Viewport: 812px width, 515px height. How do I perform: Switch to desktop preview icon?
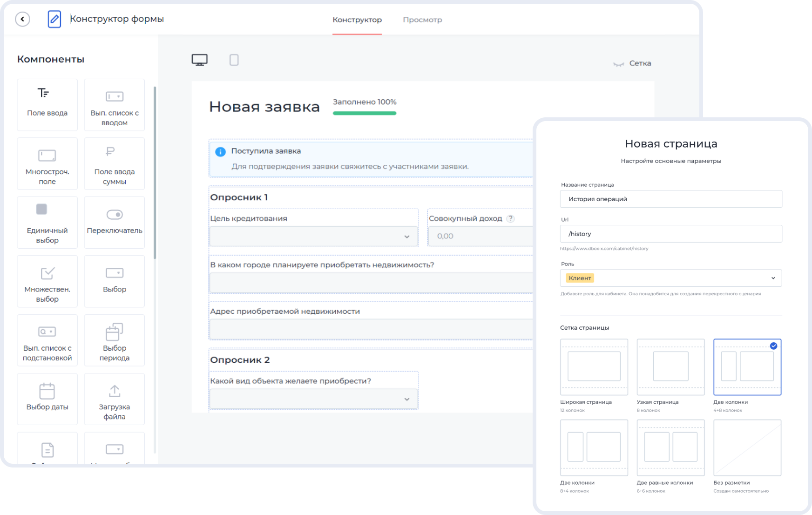click(199, 60)
